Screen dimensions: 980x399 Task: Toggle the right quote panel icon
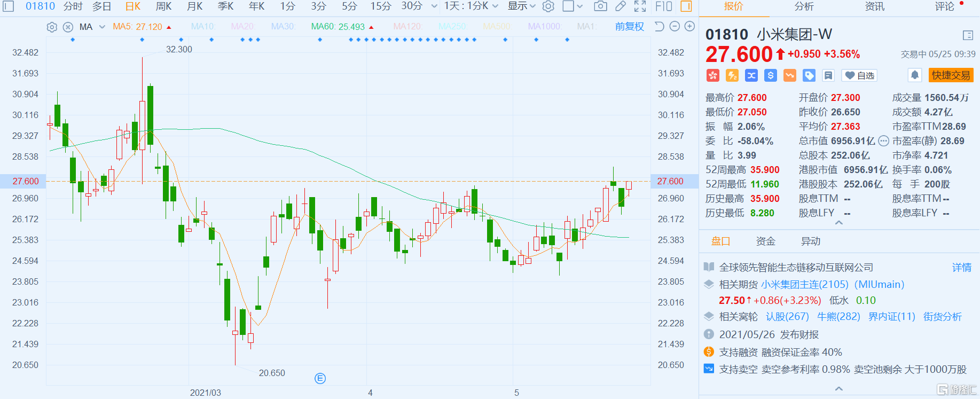click(686, 6)
